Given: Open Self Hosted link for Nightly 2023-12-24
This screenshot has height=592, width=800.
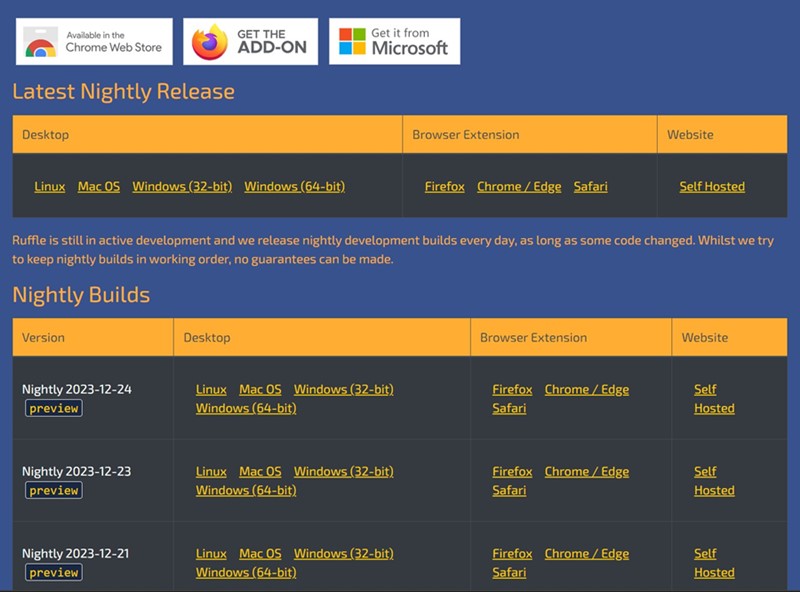Looking at the screenshot, I should tap(714, 399).
